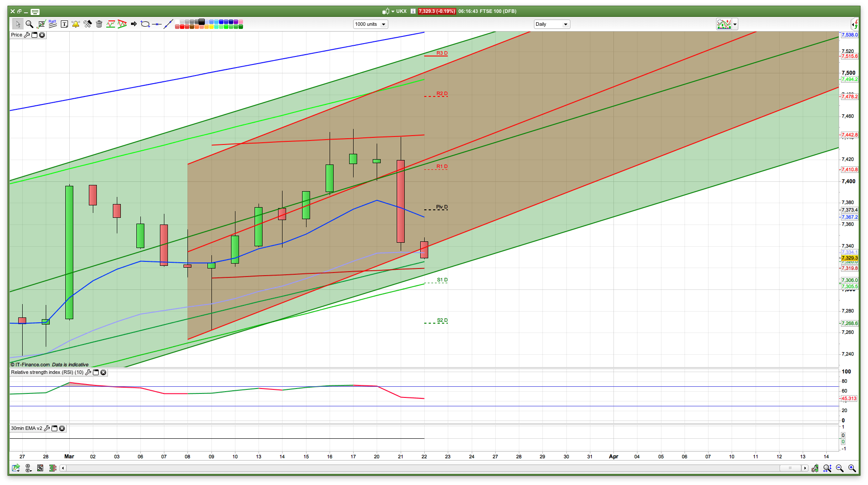868x485 pixels.
Task: Click the zoom-in magnifier at bottom right
Action: point(852,468)
